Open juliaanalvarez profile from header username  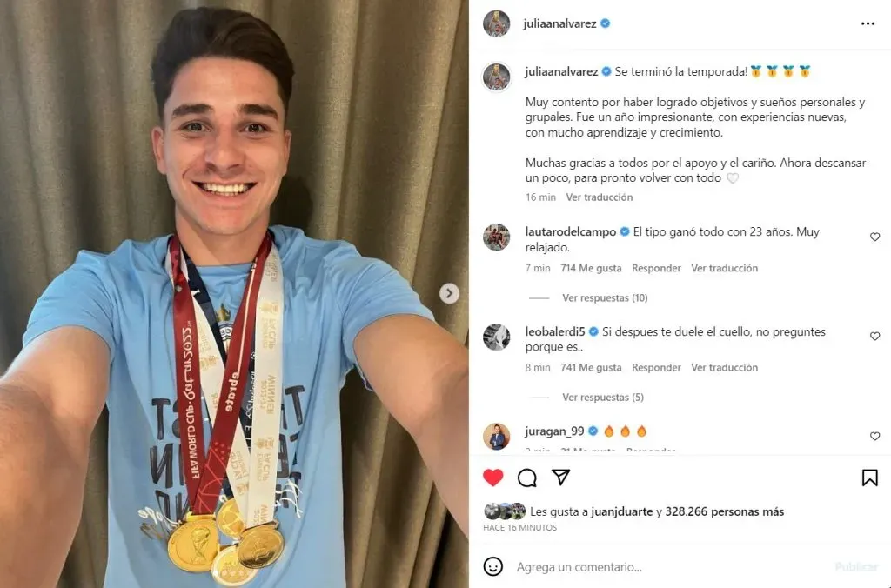point(559,23)
